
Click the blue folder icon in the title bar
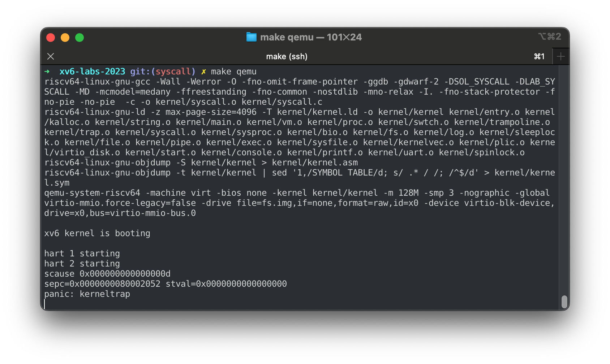pos(252,37)
